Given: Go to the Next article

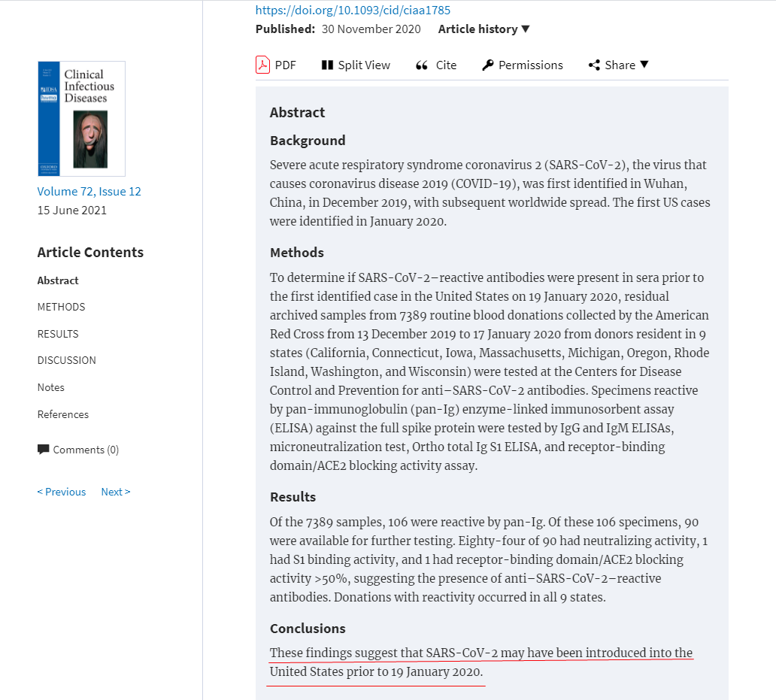Looking at the screenshot, I should pyautogui.click(x=115, y=492).
